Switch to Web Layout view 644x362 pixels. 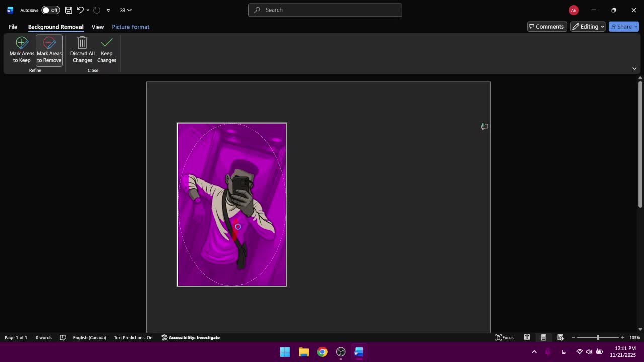pyautogui.click(x=560, y=337)
